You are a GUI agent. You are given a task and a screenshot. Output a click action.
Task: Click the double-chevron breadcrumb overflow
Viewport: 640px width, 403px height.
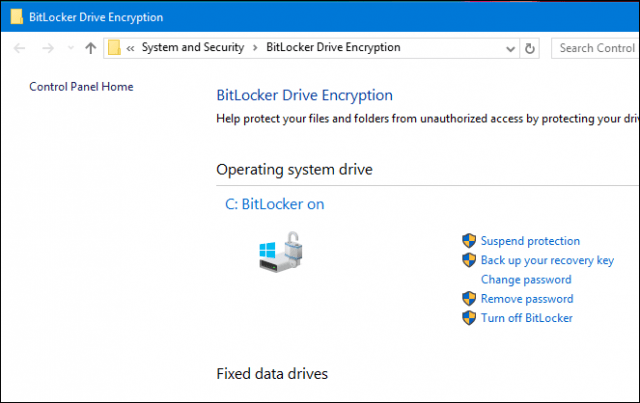(x=130, y=49)
